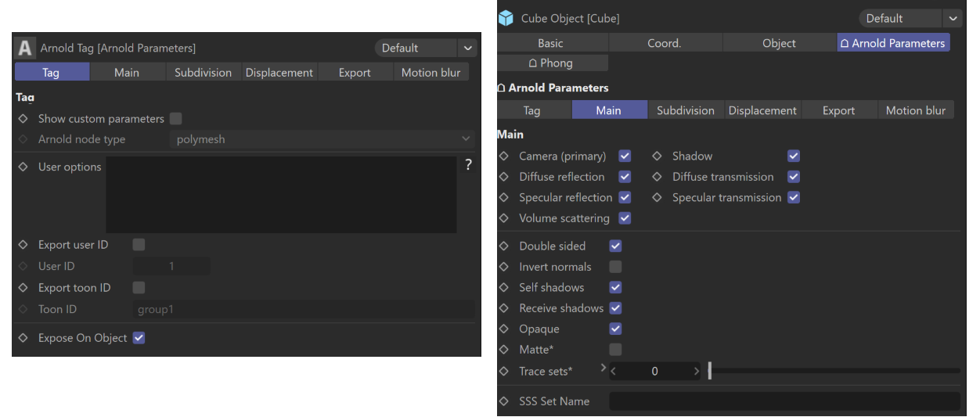This screenshot has height=417, width=980.
Task: Open the Coord. tab button
Action: (x=664, y=43)
